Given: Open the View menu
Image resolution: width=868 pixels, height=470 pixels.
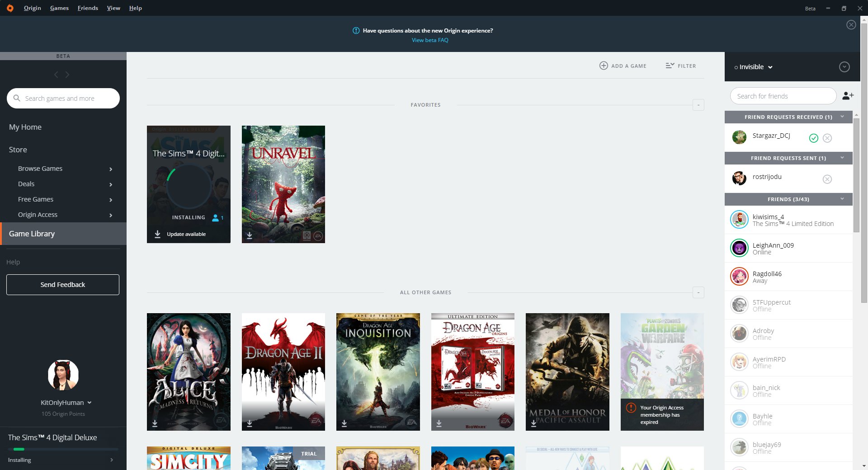Looking at the screenshot, I should click(x=113, y=8).
